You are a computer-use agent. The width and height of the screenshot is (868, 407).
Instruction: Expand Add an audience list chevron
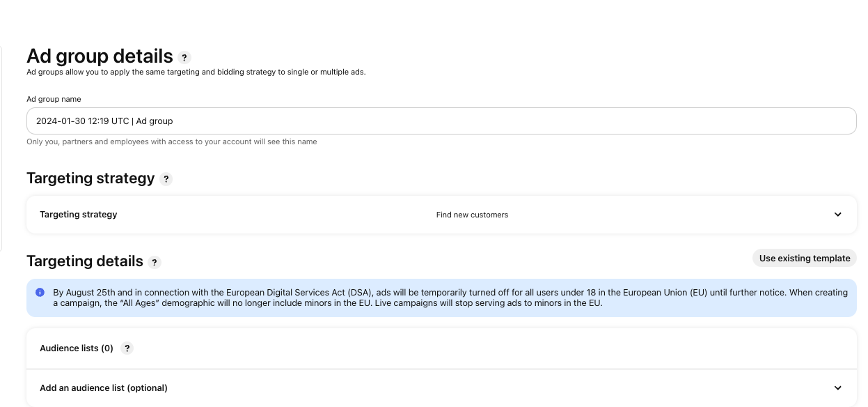[x=838, y=388]
